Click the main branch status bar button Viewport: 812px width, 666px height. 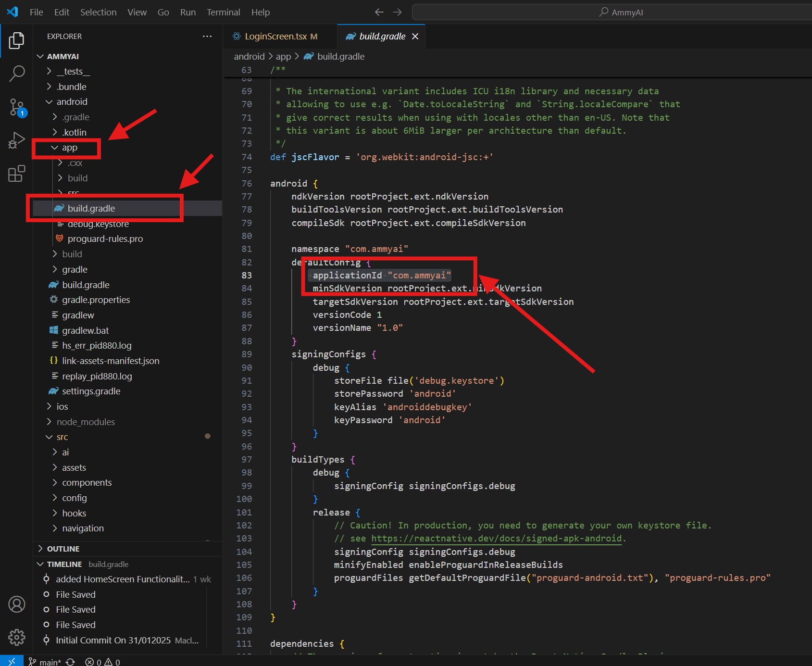(x=45, y=662)
